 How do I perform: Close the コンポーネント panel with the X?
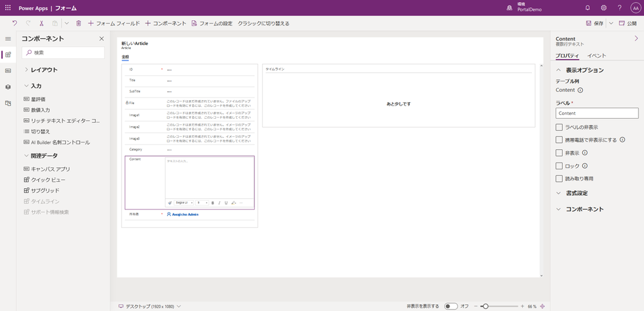101,39
